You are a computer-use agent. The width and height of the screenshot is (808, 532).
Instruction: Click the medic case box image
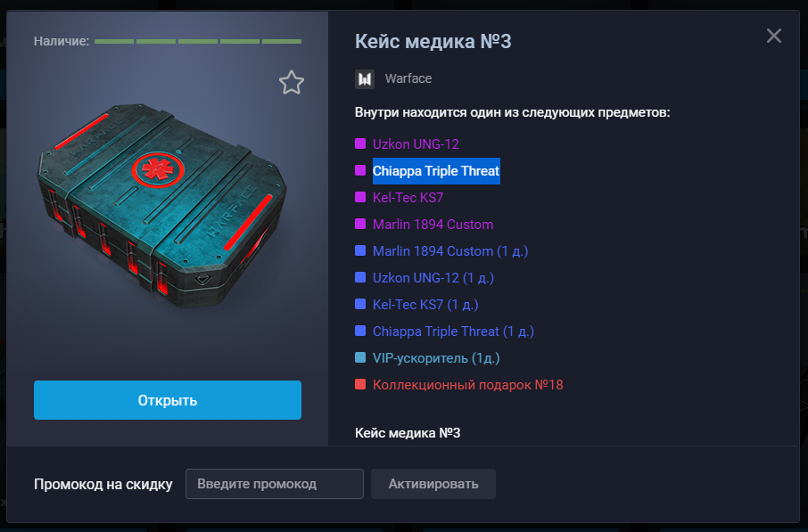(161, 205)
